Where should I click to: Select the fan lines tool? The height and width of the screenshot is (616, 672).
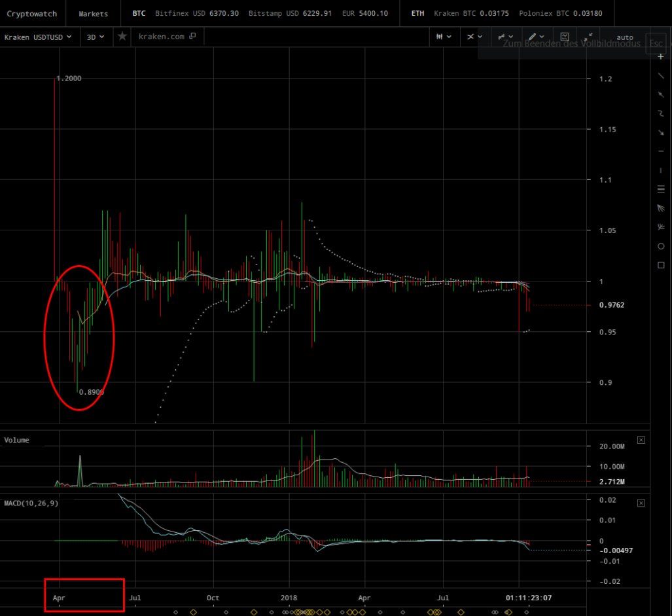pos(661,208)
